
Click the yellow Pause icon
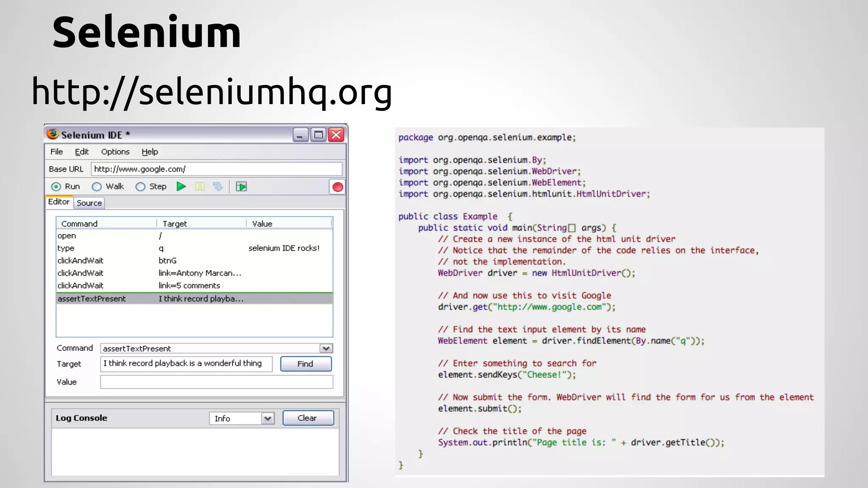[x=200, y=186]
